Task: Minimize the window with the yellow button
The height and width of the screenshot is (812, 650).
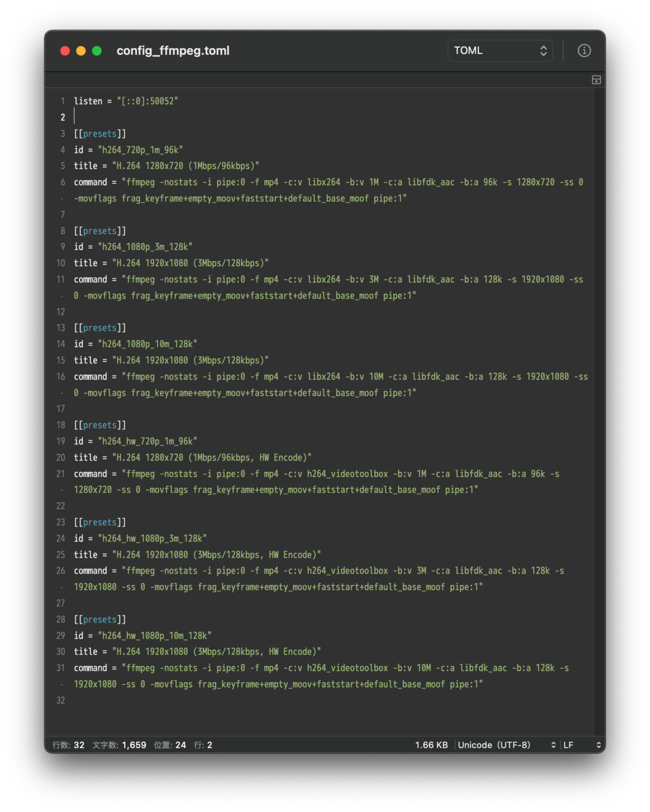Action: (81, 51)
